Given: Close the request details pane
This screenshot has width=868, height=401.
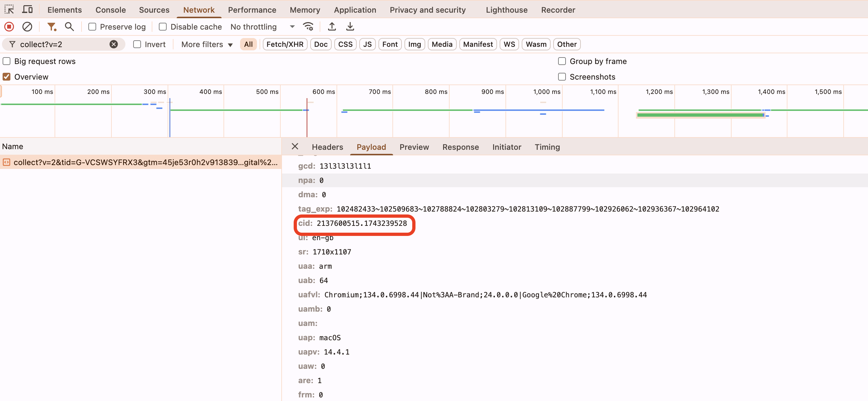Looking at the screenshot, I should pos(295,146).
